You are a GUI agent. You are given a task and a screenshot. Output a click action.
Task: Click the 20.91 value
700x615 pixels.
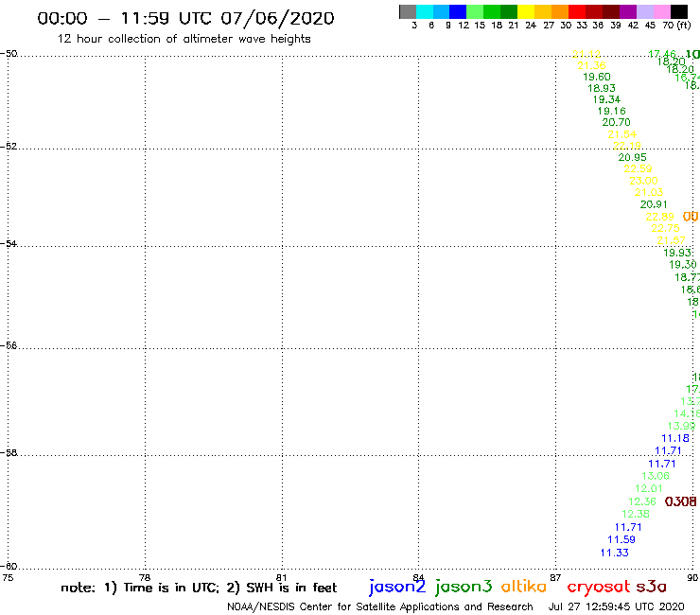pyautogui.click(x=654, y=204)
